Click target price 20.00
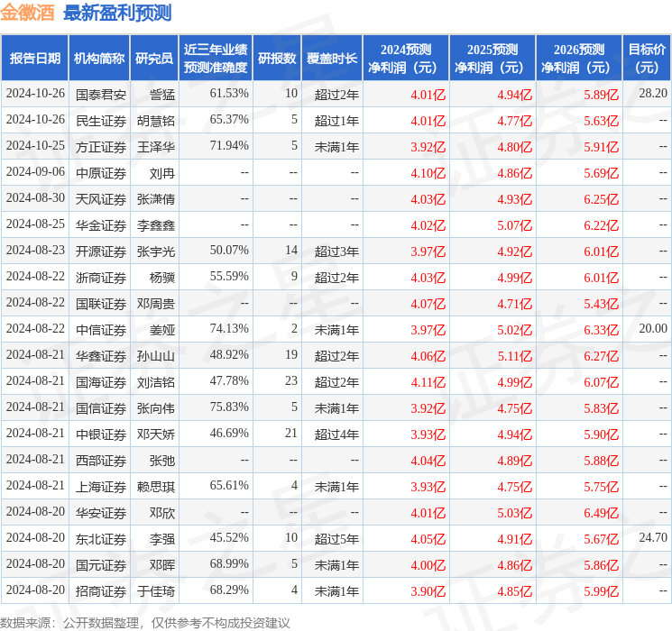The height and width of the screenshot is (631, 672). 653,328
